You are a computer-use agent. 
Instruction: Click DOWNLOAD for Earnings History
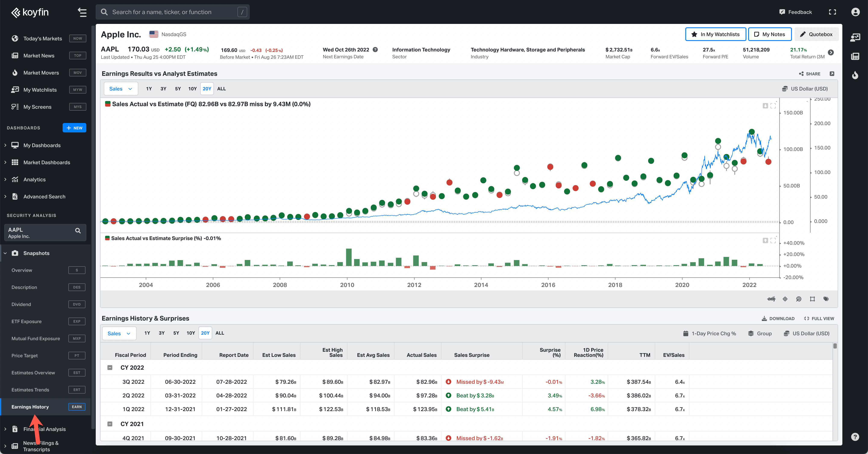pyautogui.click(x=778, y=319)
